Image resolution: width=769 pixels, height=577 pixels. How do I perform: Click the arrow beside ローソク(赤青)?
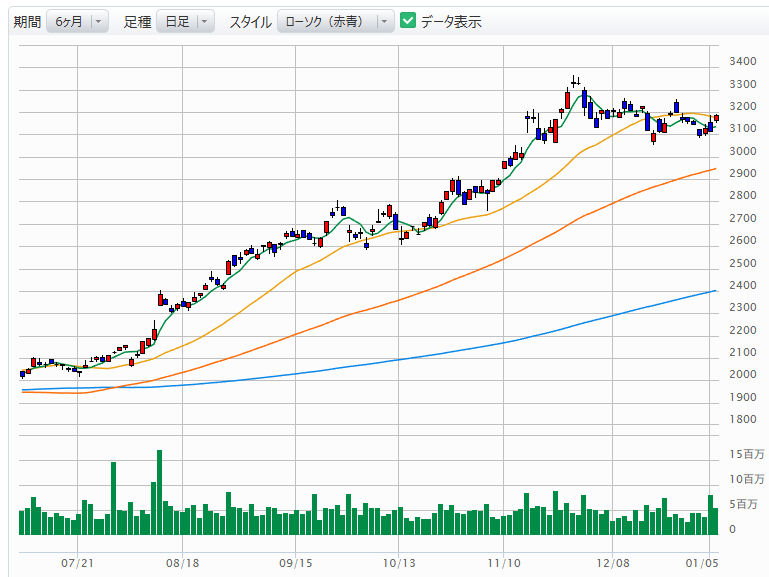(382, 21)
